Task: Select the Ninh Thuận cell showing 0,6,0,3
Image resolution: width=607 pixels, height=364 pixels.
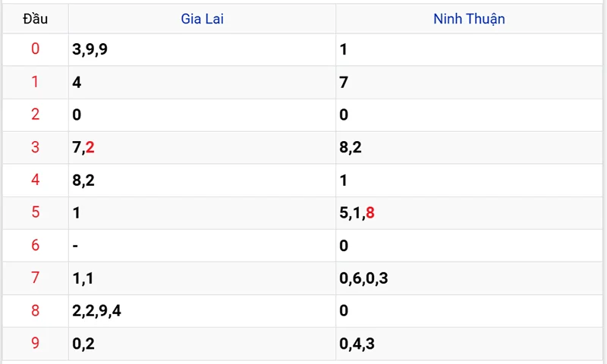Action: (364, 279)
